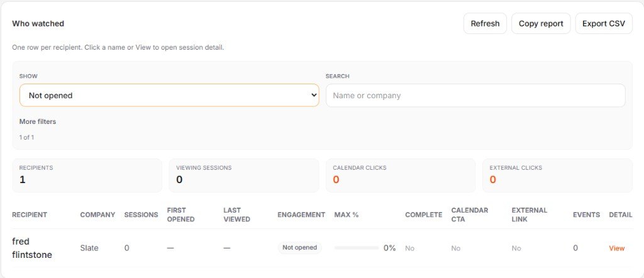Click the Who watched heading

(38, 23)
